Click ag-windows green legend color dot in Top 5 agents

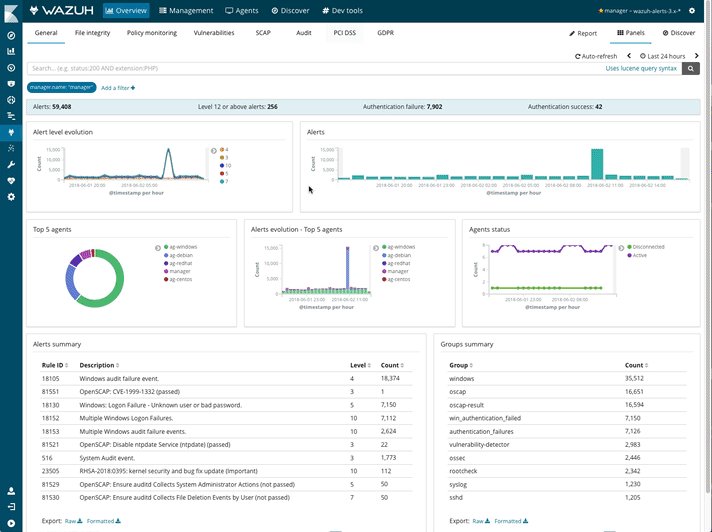tap(166, 247)
